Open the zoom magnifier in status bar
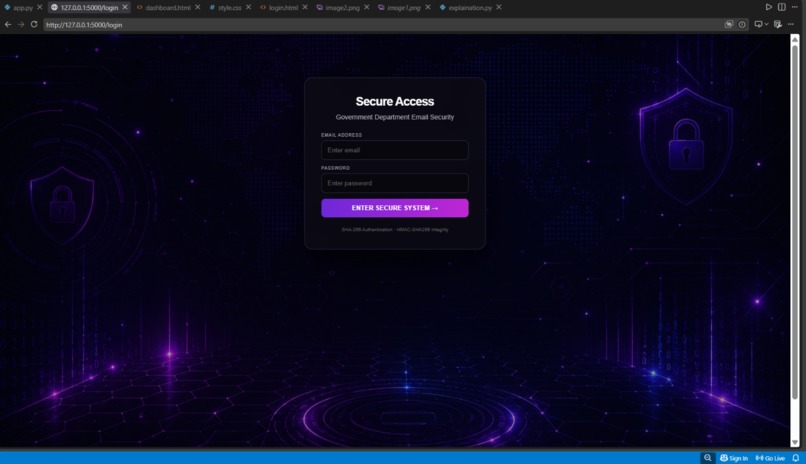 707,458
